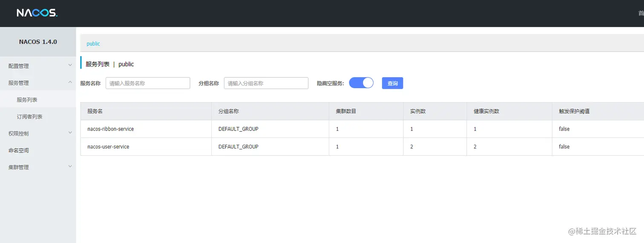Click the 查询 button

[392, 83]
